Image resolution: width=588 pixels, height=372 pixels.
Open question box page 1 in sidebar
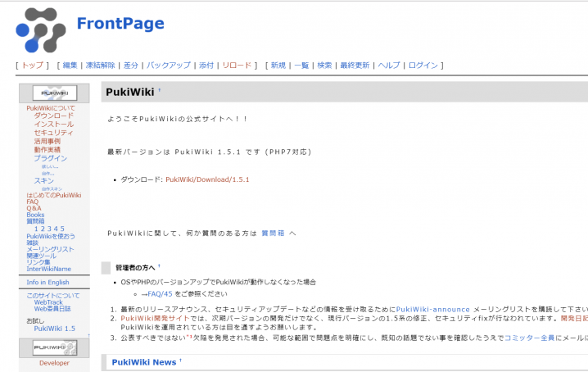(36, 229)
